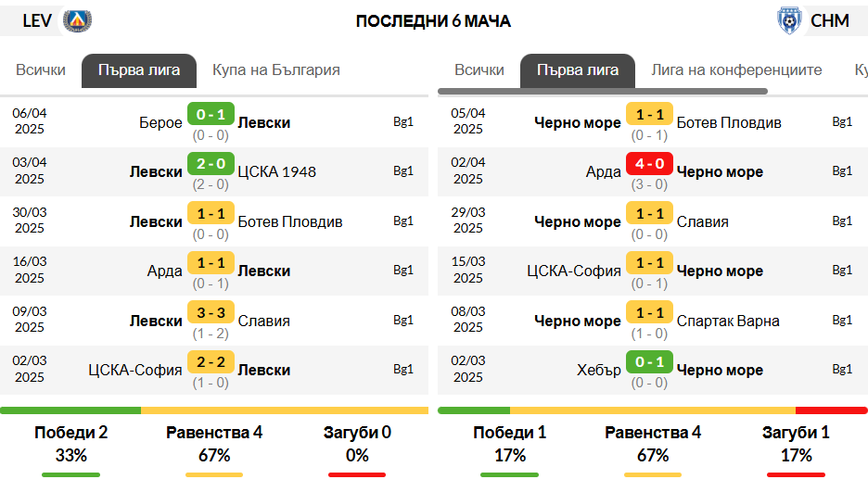The width and height of the screenshot is (868, 492).
Task: Open the Берое 0-1 Левски score badge
Action: [211, 114]
